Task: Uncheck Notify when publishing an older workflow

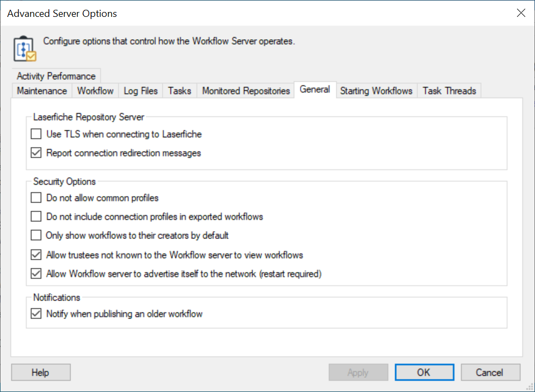Action: pos(36,314)
